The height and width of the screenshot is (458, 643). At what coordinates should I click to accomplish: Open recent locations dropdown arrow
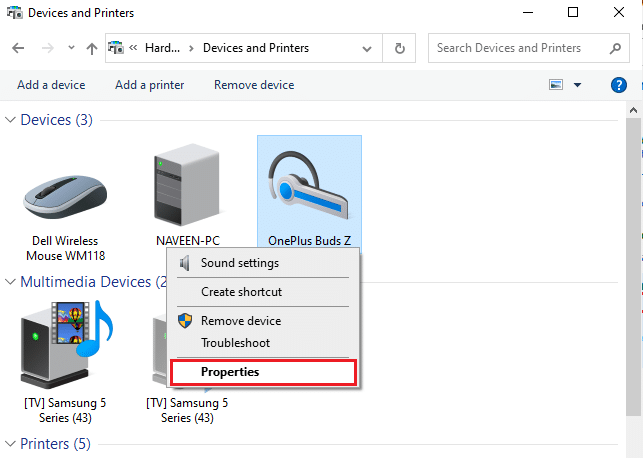tap(70, 48)
